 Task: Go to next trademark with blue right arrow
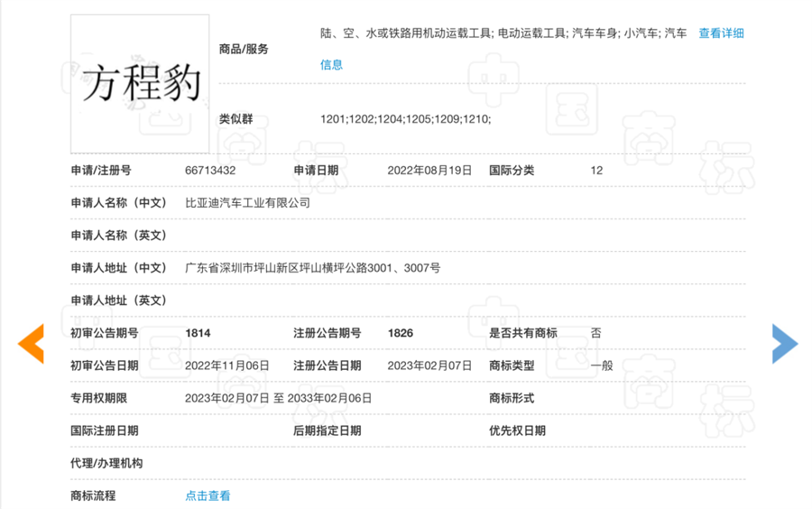point(785,344)
